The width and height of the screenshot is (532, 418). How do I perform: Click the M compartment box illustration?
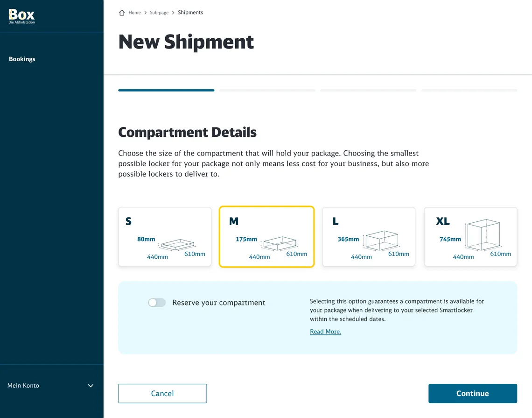(x=280, y=243)
